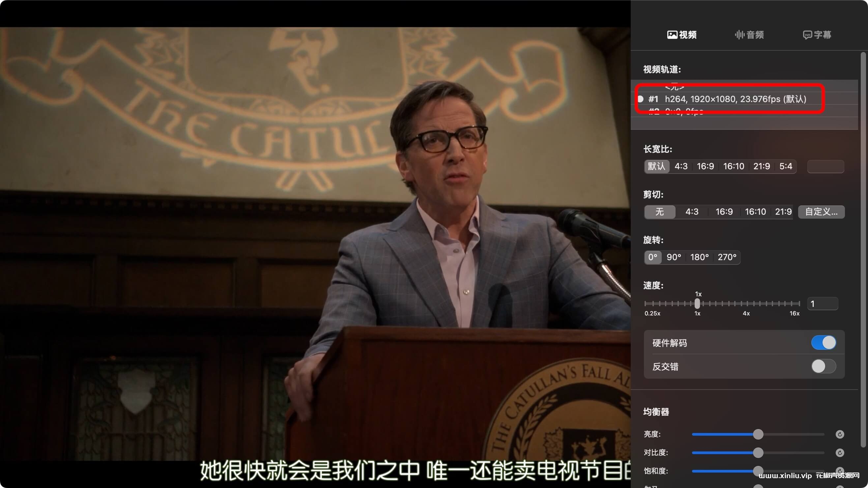Viewport: 868px width, 488px height.
Task: Click the 视频 tab picture icon
Action: (x=672, y=35)
